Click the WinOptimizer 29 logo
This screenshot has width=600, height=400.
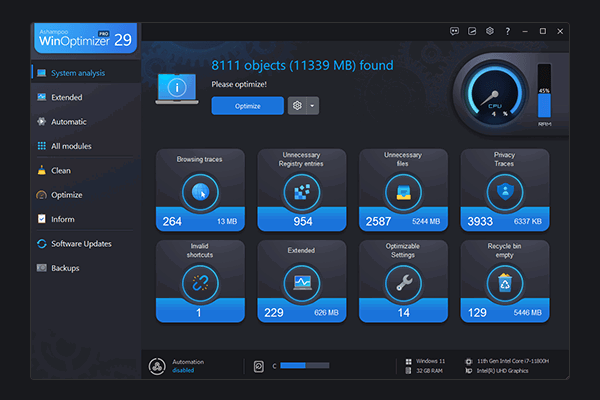click(85, 38)
